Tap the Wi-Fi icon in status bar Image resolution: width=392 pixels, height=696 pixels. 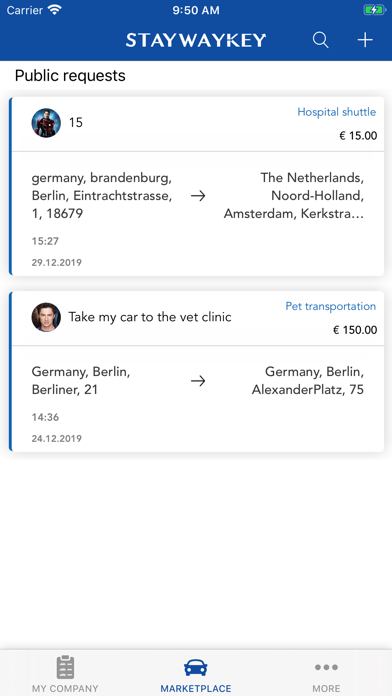pyautogui.click(x=55, y=10)
